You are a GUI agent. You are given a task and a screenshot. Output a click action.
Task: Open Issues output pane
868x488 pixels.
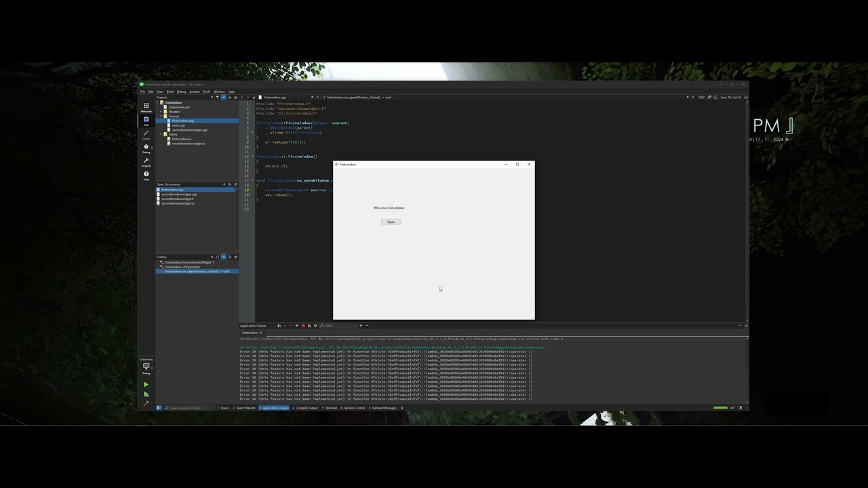223,408
